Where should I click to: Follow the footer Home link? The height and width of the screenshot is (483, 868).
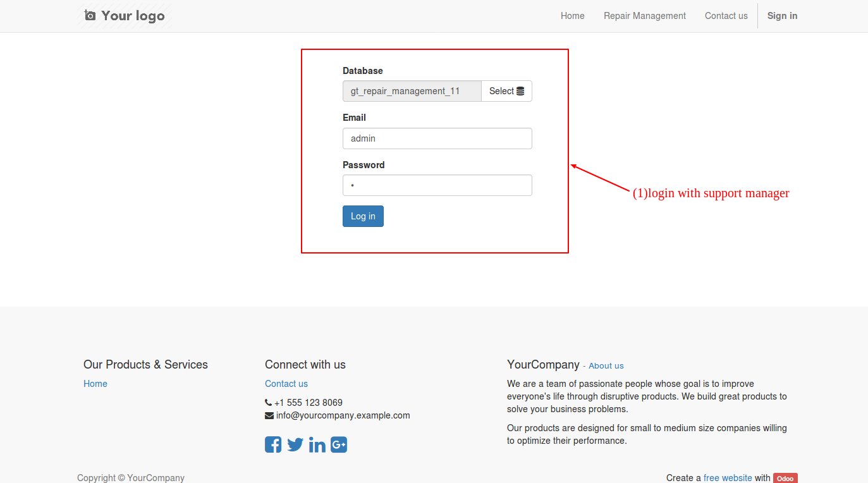point(95,384)
